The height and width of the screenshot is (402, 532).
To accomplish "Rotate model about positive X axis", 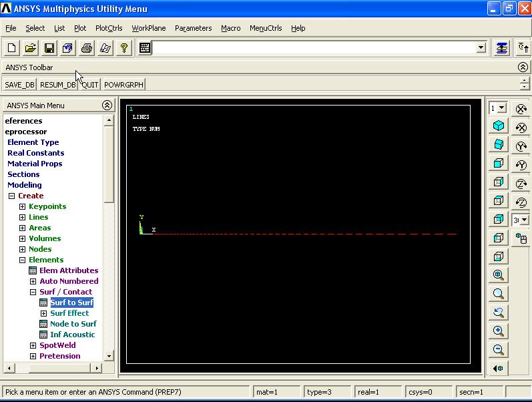I will (521, 109).
